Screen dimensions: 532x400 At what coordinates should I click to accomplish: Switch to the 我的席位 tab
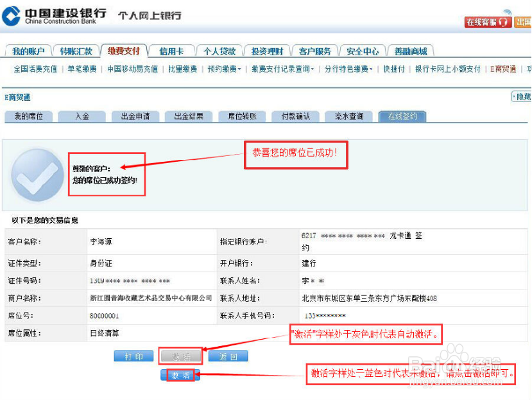point(28,116)
